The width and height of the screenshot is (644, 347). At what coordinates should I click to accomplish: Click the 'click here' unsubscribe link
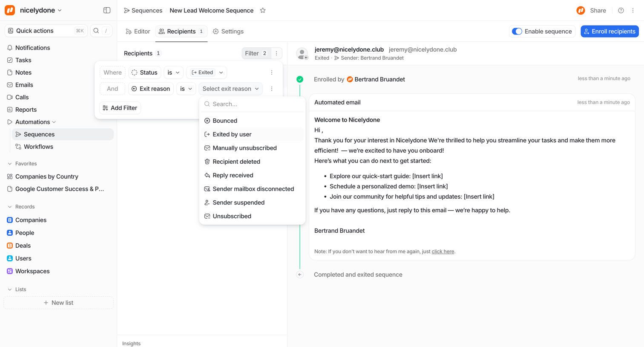(x=443, y=252)
